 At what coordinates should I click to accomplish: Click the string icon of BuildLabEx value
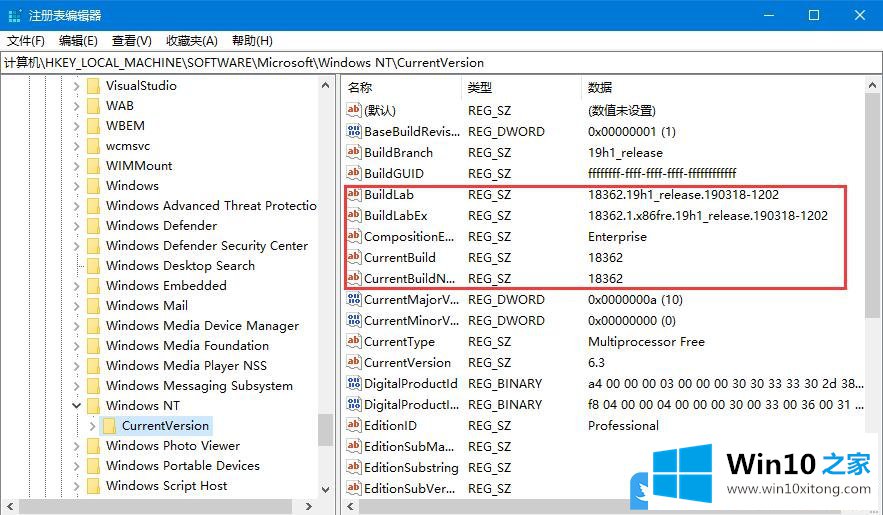point(354,215)
